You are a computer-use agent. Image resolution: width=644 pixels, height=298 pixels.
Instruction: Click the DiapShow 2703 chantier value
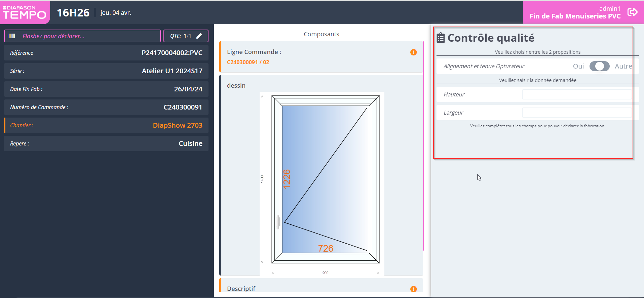tap(177, 125)
